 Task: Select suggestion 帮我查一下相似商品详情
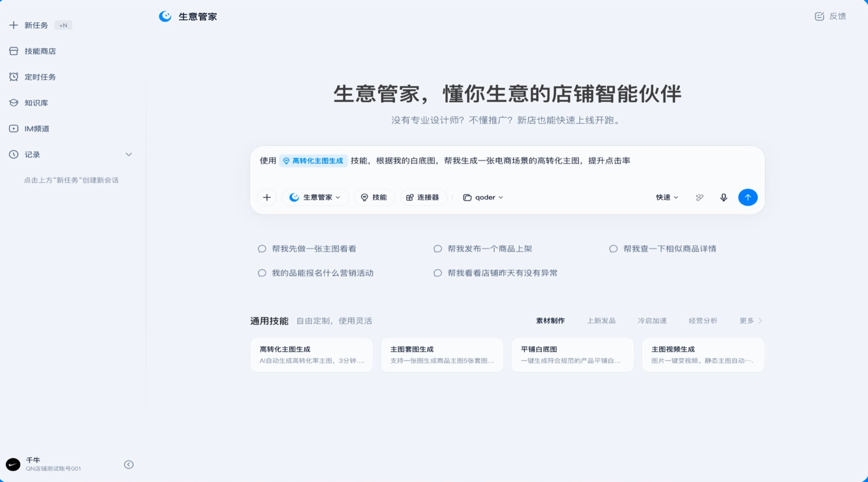point(663,249)
